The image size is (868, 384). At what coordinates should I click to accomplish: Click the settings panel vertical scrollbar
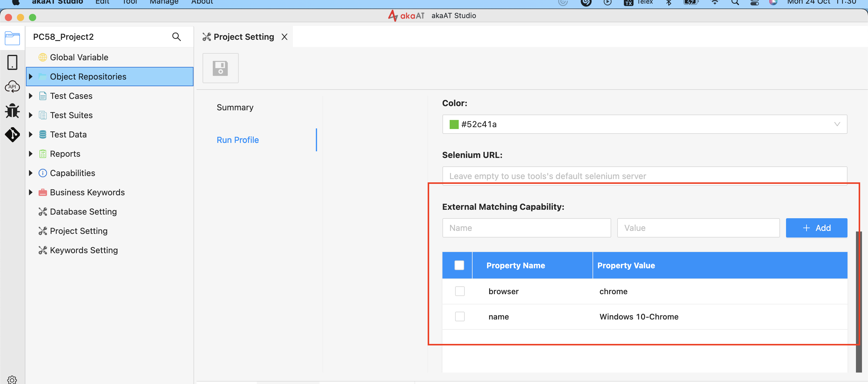tap(859, 301)
